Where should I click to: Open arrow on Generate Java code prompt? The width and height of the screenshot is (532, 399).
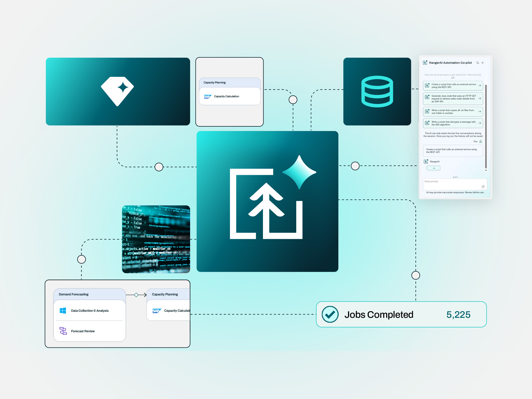479,99
